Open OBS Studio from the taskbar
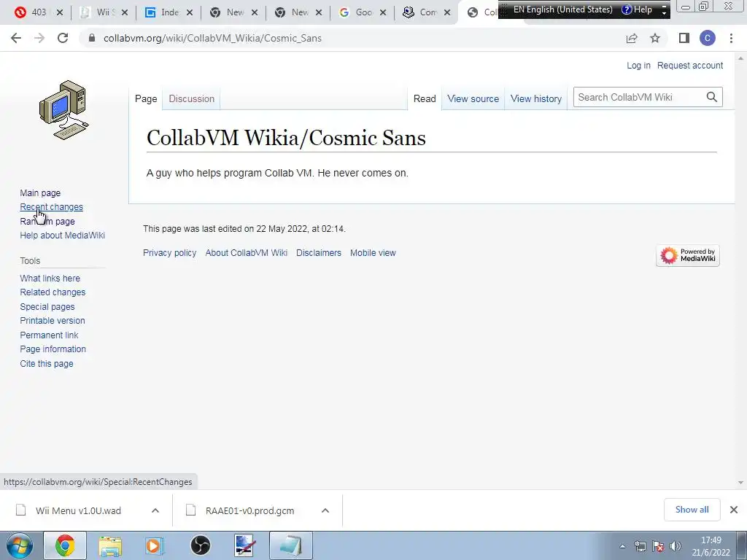The height and width of the screenshot is (560, 747). [x=201, y=545]
